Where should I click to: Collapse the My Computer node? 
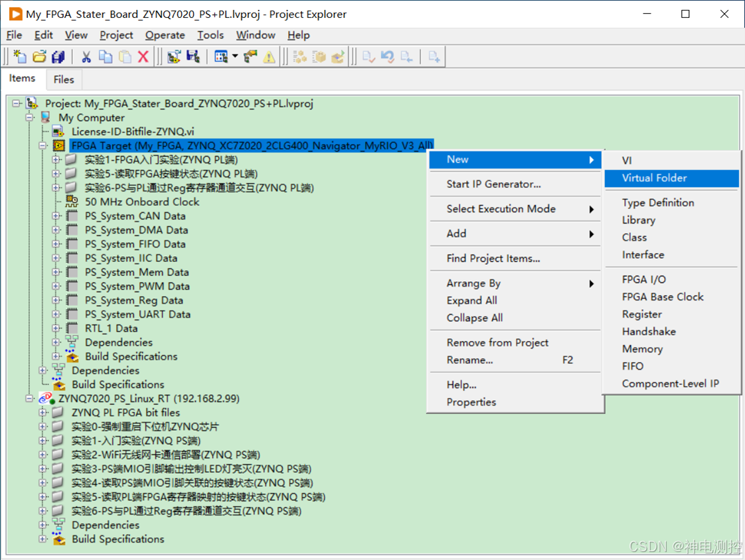tap(29, 117)
